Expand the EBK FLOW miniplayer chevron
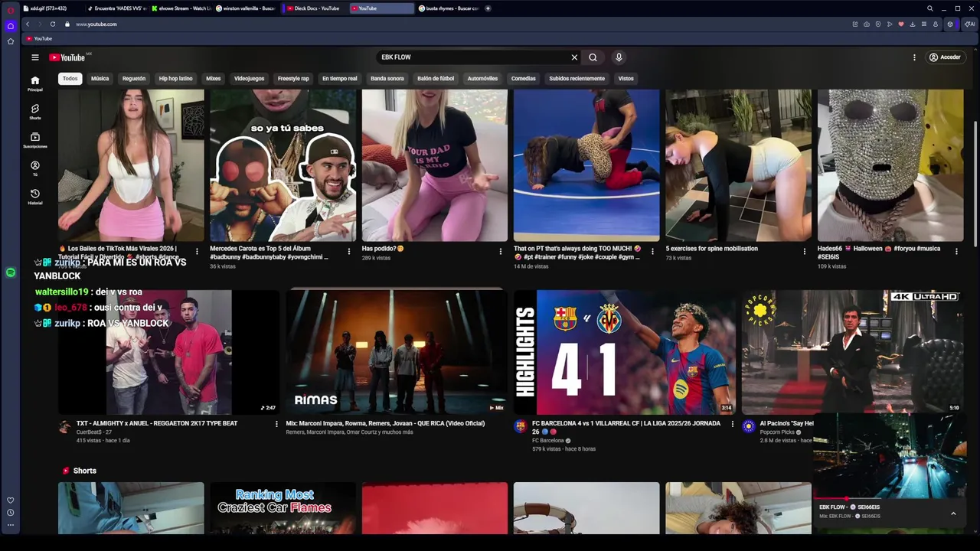980x551 pixels. [x=953, y=514]
